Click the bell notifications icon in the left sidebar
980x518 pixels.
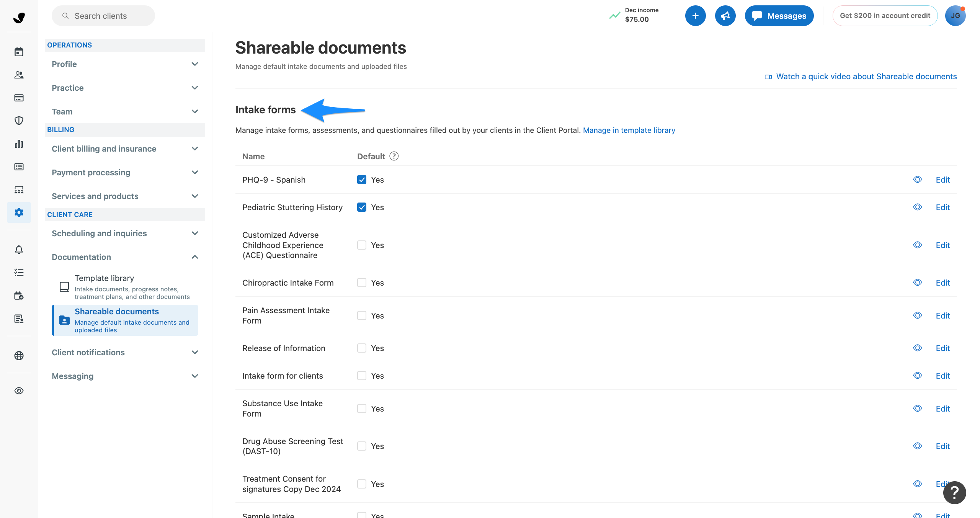click(x=19, y=250)
